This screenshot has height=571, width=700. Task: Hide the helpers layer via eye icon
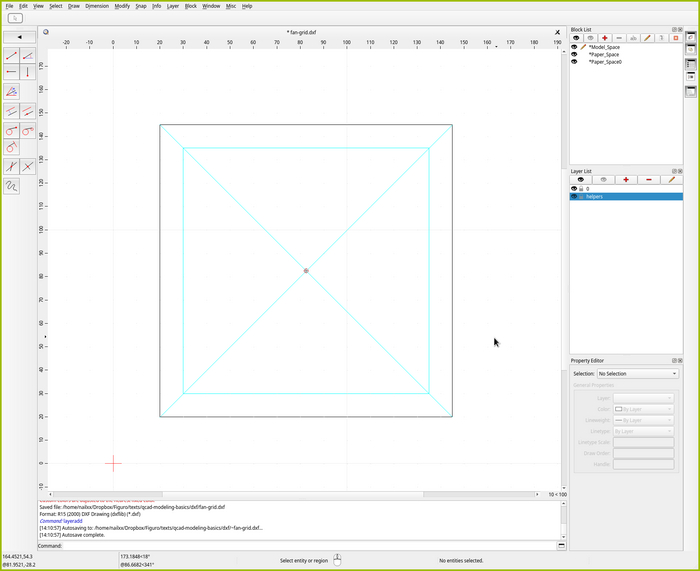[x=574, y=196]
